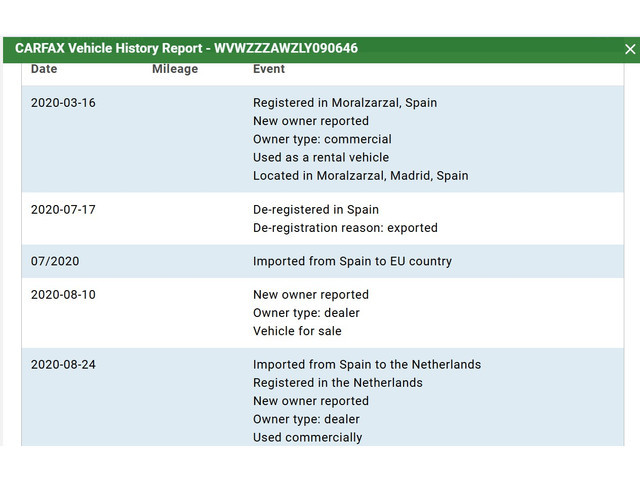Click the CARFAX report title with VIN
The height and width of the screenshot is (480, 640).
pyautogui.click(x=186, y=48)
